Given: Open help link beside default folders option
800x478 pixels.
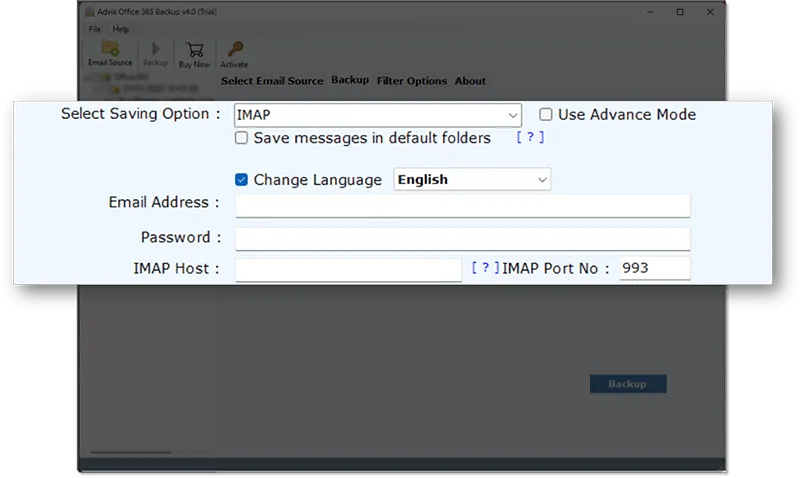Looking at the screenshot, I should (530, 137).
